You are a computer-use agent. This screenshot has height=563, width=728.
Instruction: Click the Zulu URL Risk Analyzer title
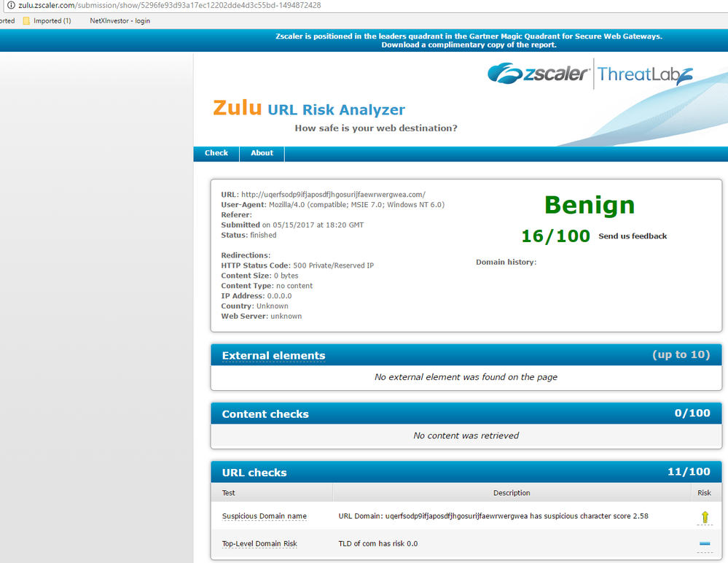coord(309,108)
